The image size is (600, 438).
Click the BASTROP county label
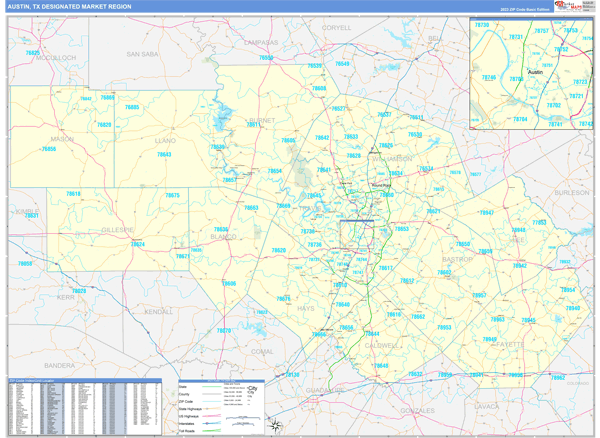[458, 259]
